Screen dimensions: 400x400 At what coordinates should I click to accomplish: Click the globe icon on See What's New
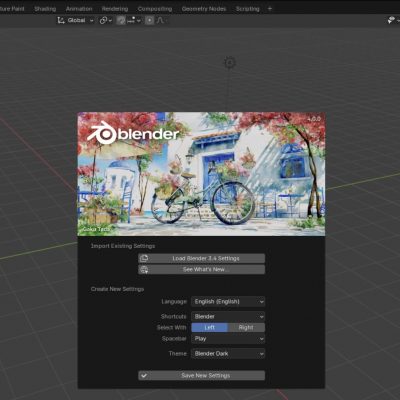144,269
